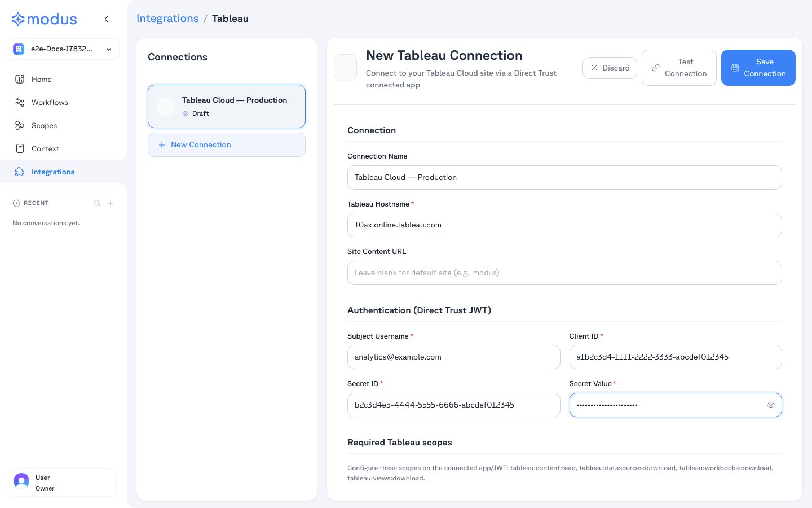Go to Workflows

[63, 102]
